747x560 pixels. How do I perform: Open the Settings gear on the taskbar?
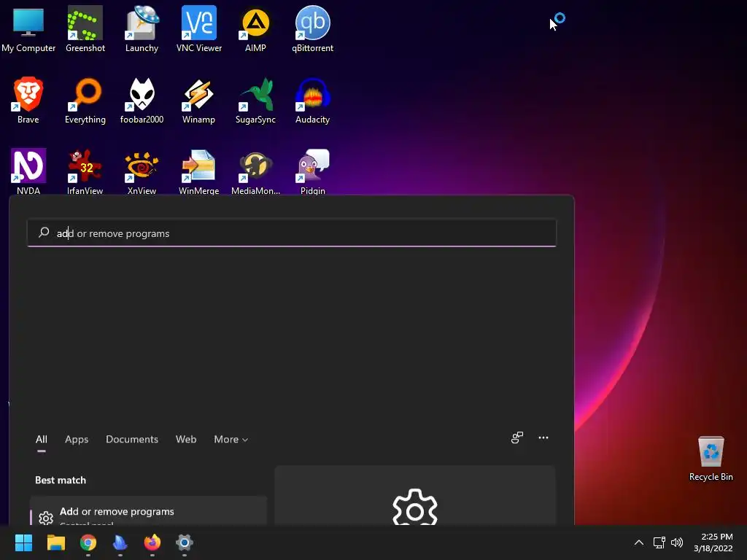coord(185,542)
